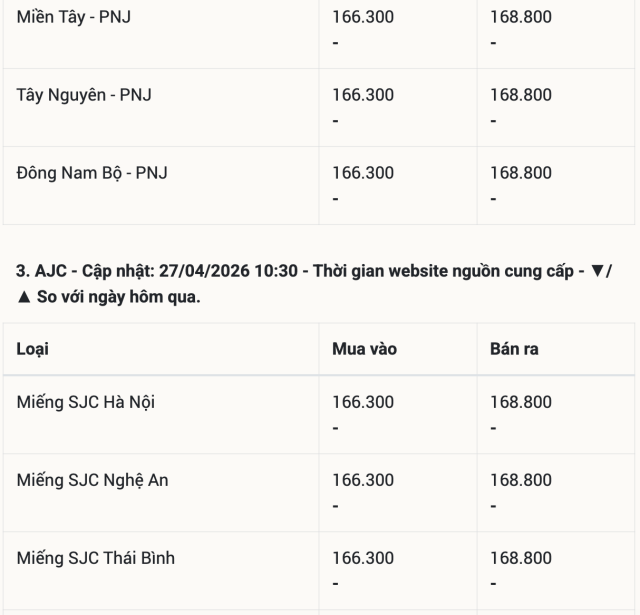
Task: Select the Miếng SJC Nghệ An sell price
Action: click(x=520, y=480)
